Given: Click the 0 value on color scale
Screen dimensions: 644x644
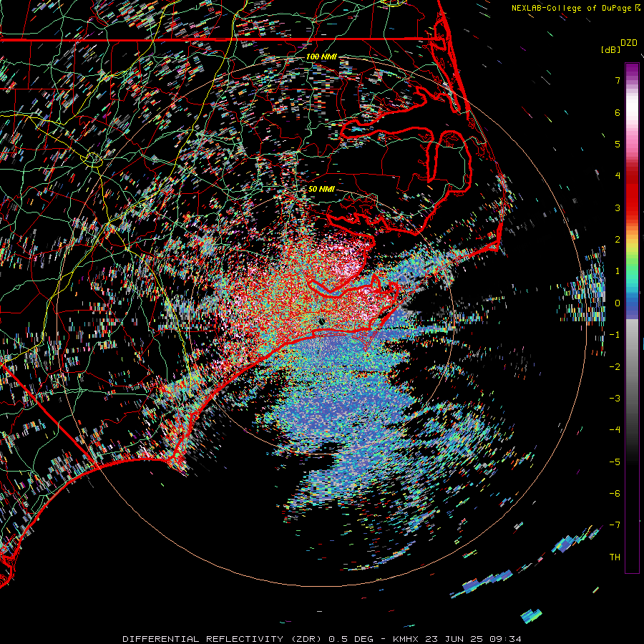Looking at the screenshot, I should pos(618,303).
